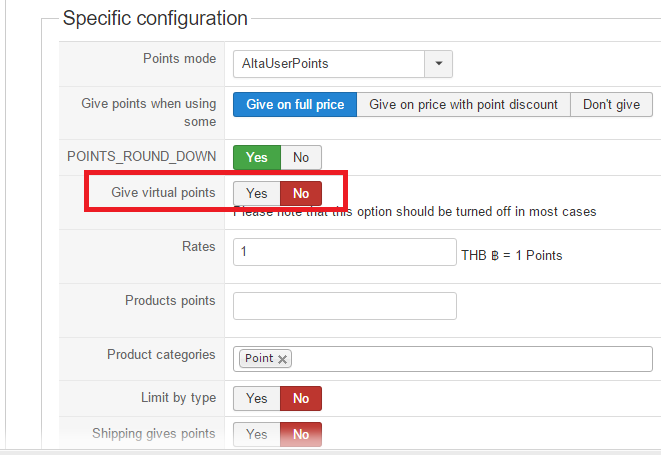Screen dimensions: 661x455
Task: Click the Product categories label
Action: [161, 355]
